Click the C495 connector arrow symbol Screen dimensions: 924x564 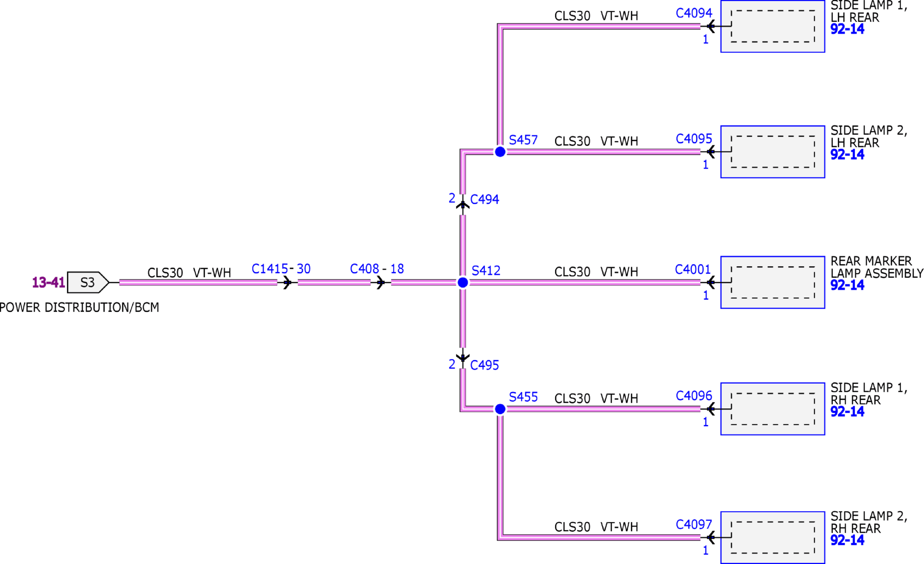coord(463,358)
